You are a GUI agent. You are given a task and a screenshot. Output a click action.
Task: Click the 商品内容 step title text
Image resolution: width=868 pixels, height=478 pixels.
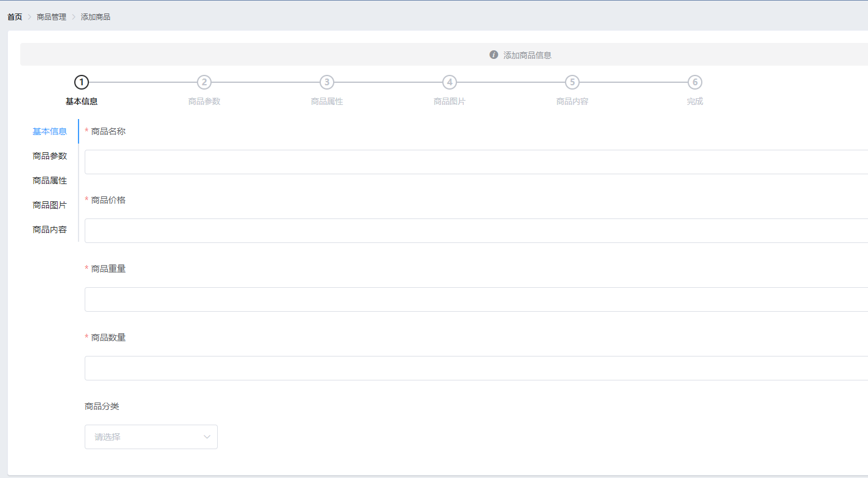coord(572,101)
